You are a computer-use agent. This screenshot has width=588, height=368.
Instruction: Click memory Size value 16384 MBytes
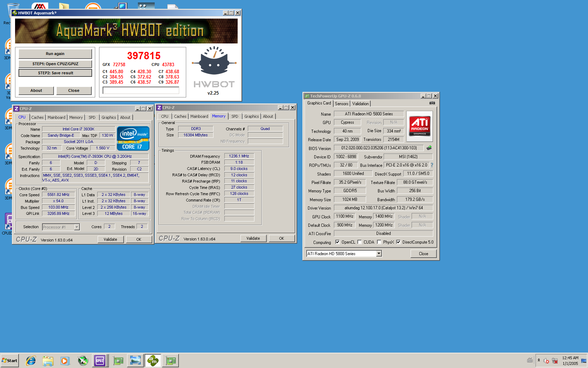click(196, 135)
